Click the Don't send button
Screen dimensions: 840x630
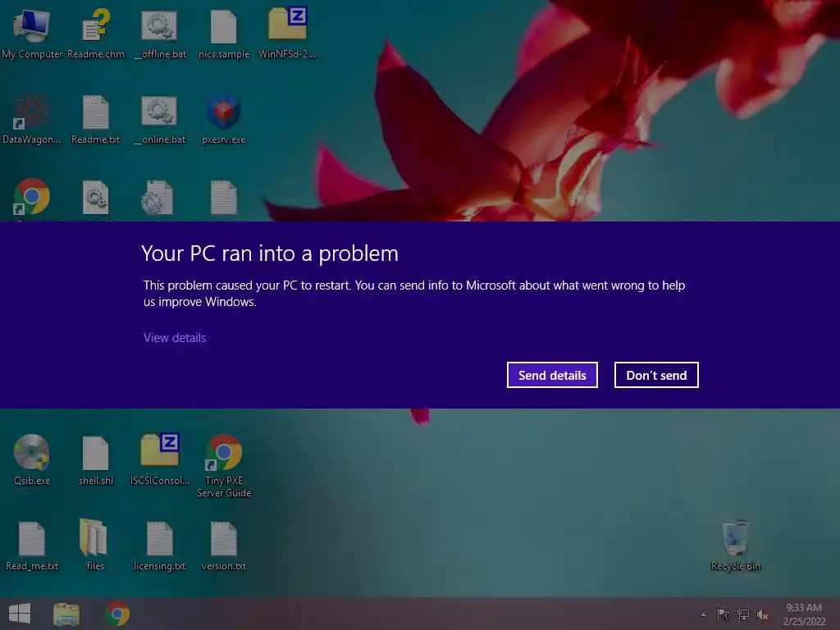[656, 375]
